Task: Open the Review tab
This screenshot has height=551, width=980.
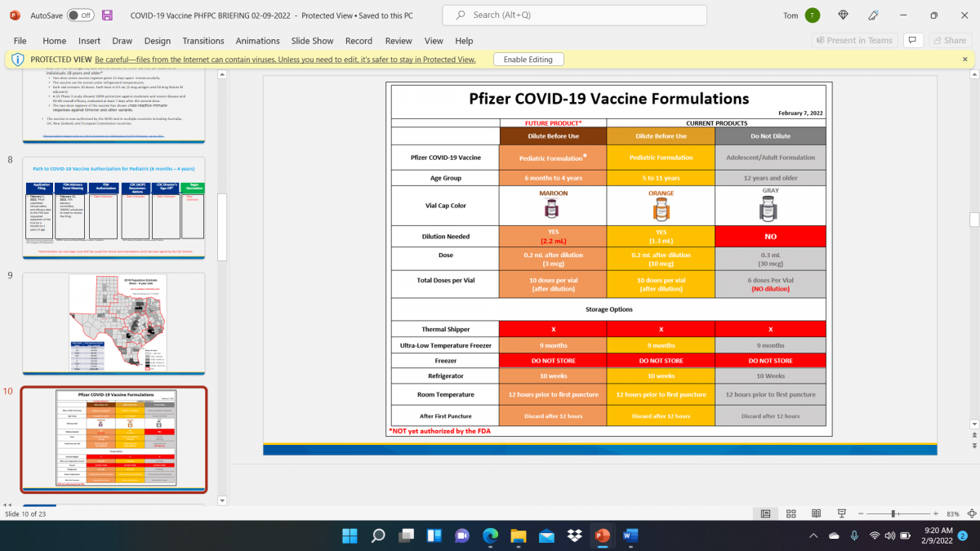Action: [x=398, y=40]
